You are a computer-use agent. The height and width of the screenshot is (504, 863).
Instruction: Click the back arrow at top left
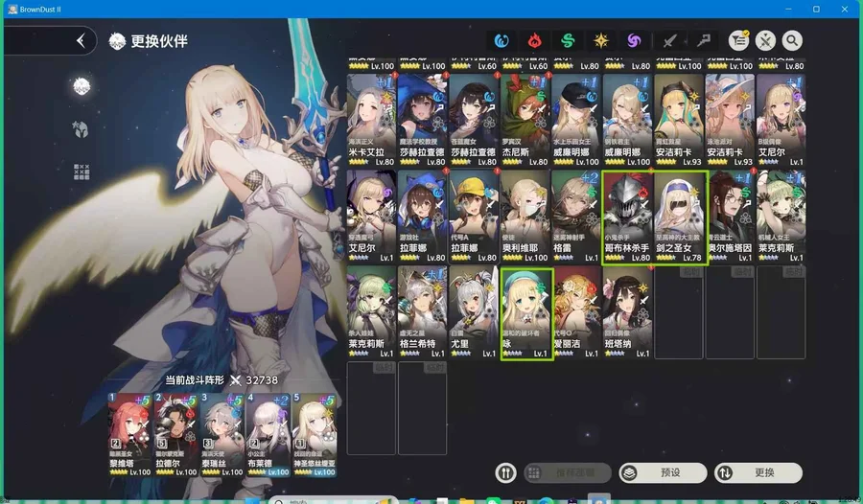coord(81,40)
